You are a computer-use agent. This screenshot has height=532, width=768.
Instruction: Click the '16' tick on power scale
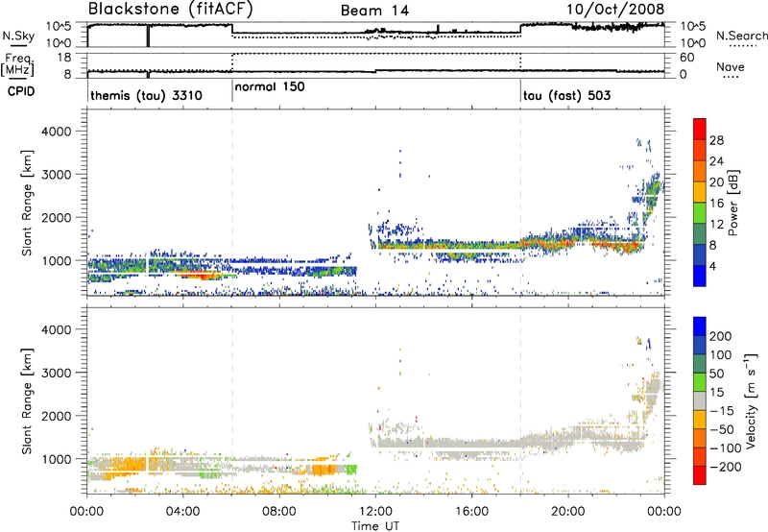coord(716,204)
